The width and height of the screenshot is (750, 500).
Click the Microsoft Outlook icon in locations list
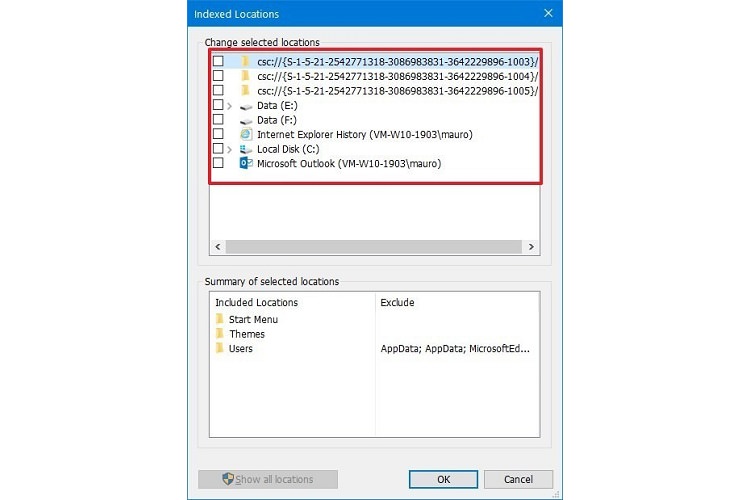pos(246,163)
